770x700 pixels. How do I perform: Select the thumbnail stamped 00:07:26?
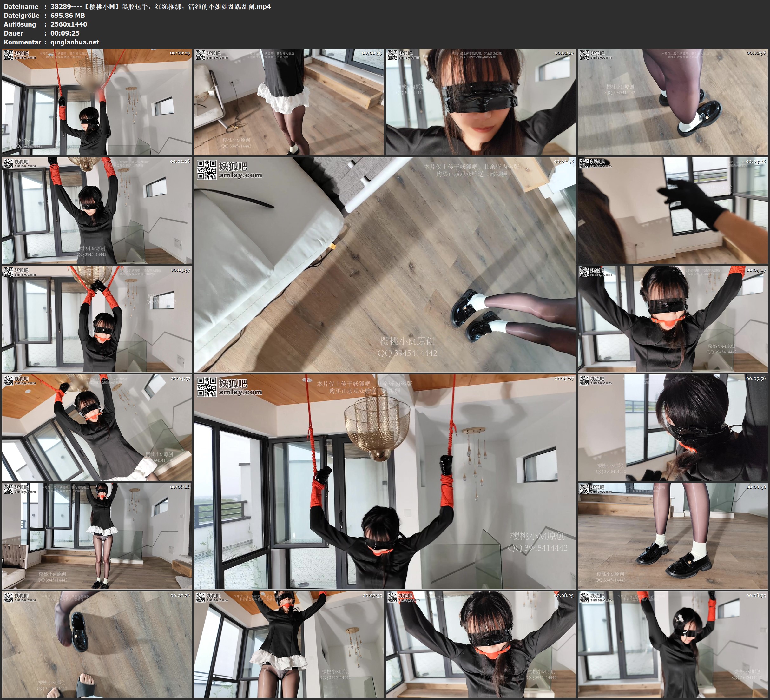click(x=97, y=644)
